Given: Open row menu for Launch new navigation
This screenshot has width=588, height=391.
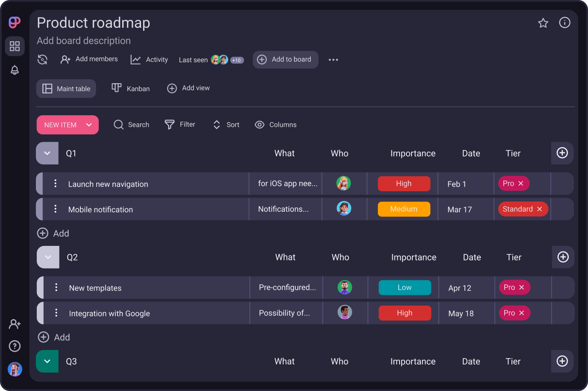Looking at the screenshot, I should click(55, 184).
